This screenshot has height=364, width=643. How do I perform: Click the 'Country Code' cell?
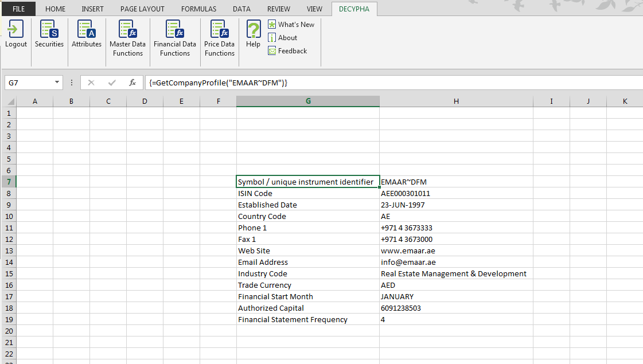click(x=308, y=217)
